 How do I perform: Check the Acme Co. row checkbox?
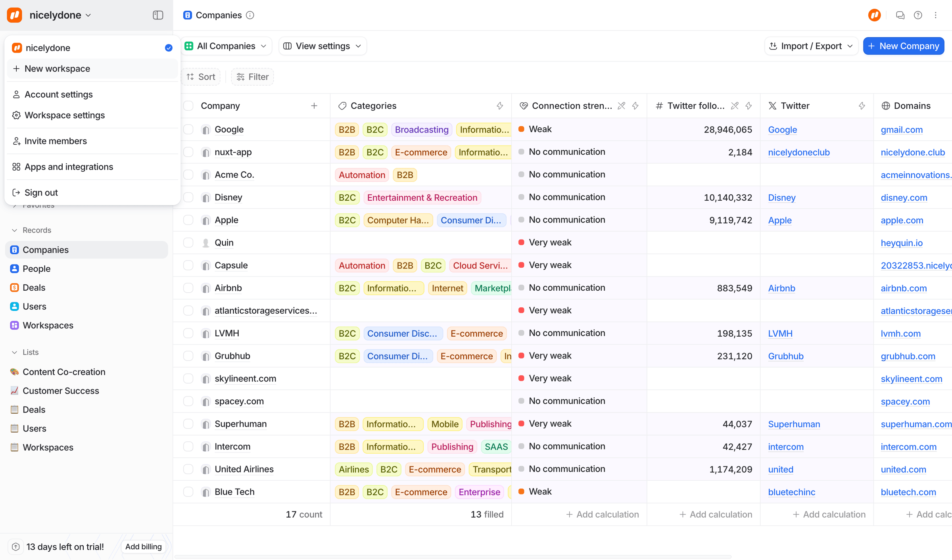coord(188,175)
